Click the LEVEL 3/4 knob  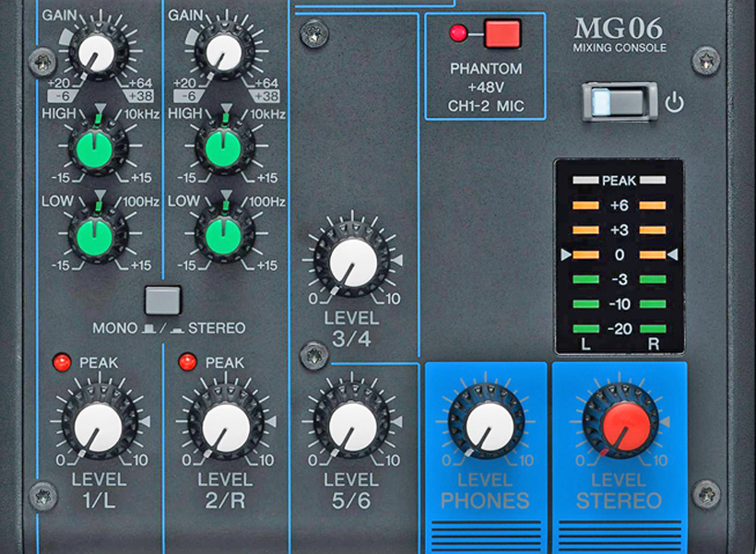point(353,262)
